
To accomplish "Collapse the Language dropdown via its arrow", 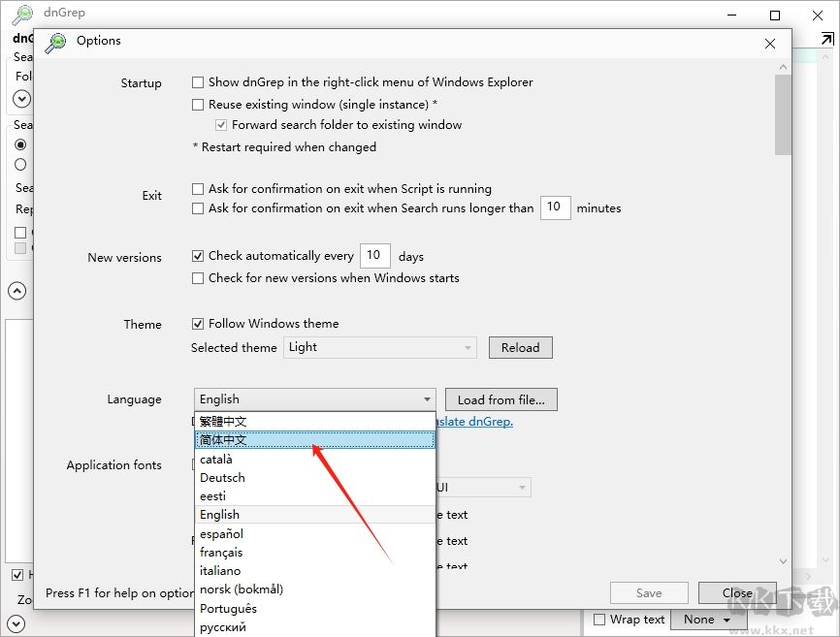I will point(427,399).
